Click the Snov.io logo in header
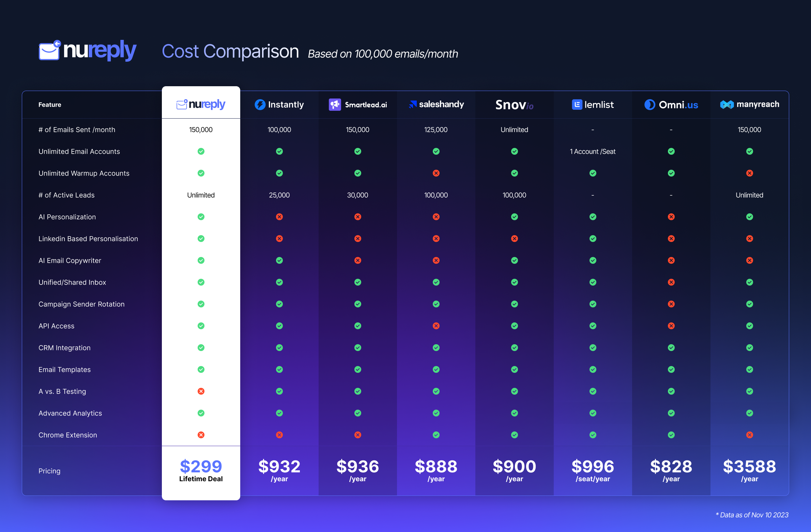811x532 pixels. (514, 105)
